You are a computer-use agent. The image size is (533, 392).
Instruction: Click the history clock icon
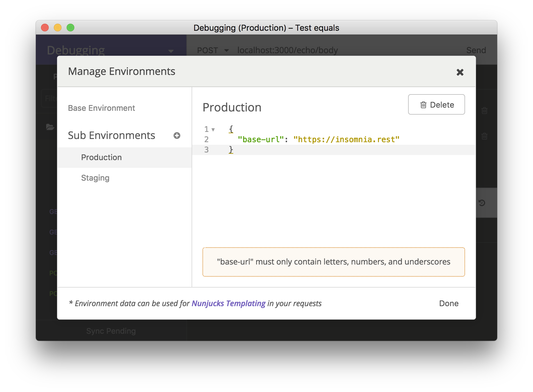click(482, 203)
